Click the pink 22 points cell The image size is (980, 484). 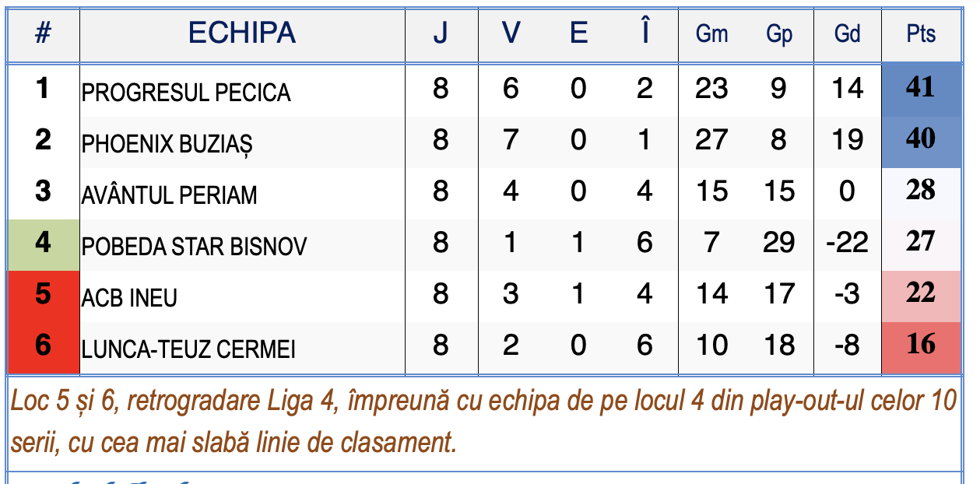point(921,296)
